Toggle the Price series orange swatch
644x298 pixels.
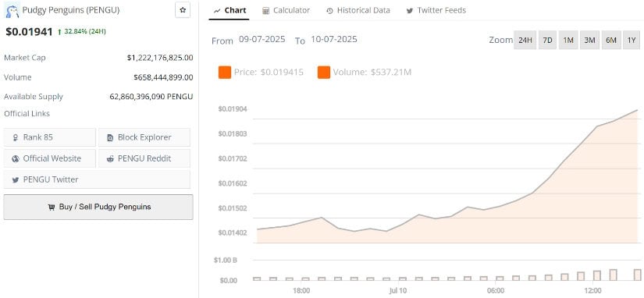(225, 73)
